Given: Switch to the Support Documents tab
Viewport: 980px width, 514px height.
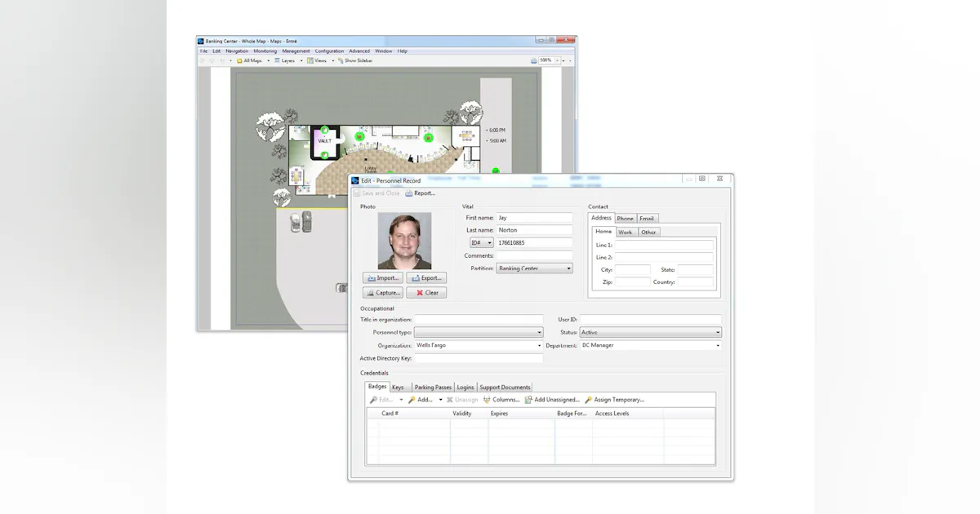Looking at the screenshot, I should tap(505, 388).
